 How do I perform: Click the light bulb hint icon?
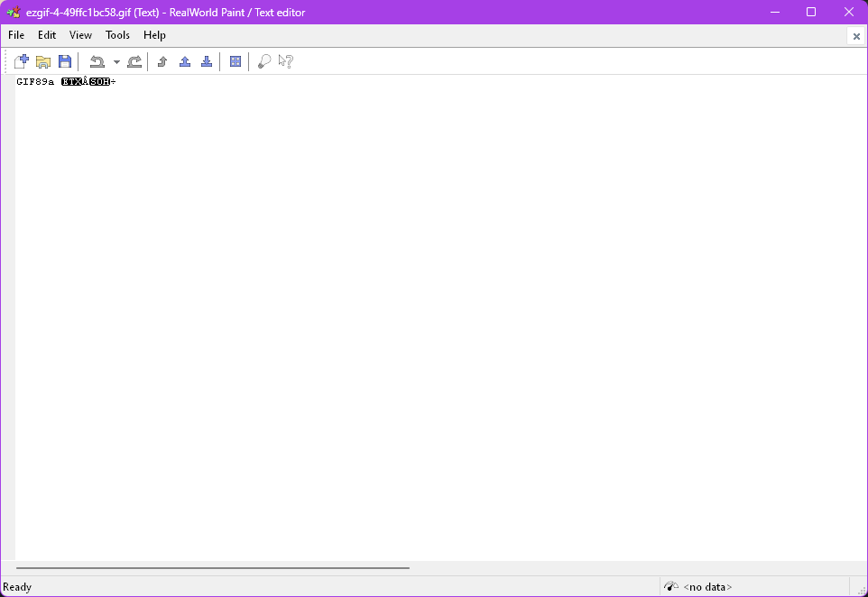264,61
